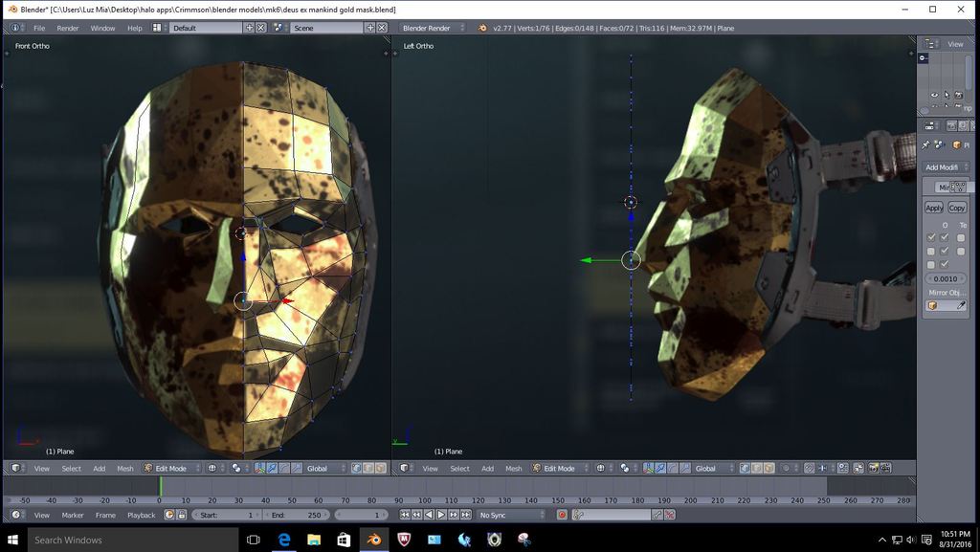Open the Render menu in top bar
Viewport: 980px width, 552px height.
coord(68,28)
